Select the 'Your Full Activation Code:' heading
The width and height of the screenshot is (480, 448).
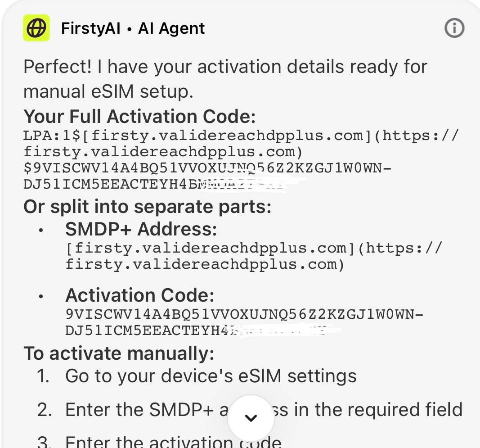click(x=139, y=117)
